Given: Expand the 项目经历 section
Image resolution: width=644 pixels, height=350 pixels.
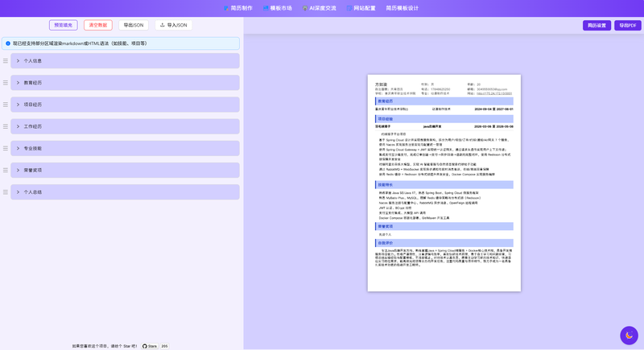Looking at the screenshot, I should click(x=125, y=105).
